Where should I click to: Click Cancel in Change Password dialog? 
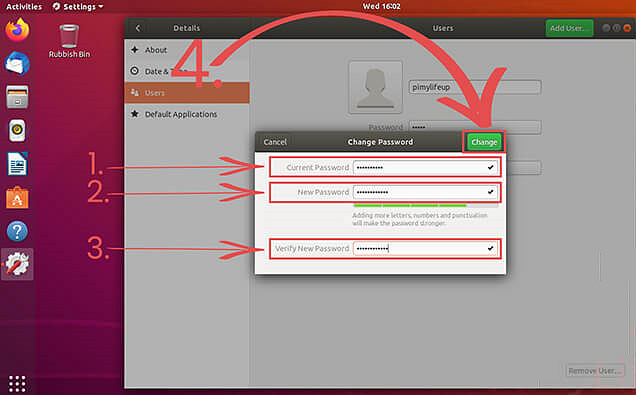275,142
